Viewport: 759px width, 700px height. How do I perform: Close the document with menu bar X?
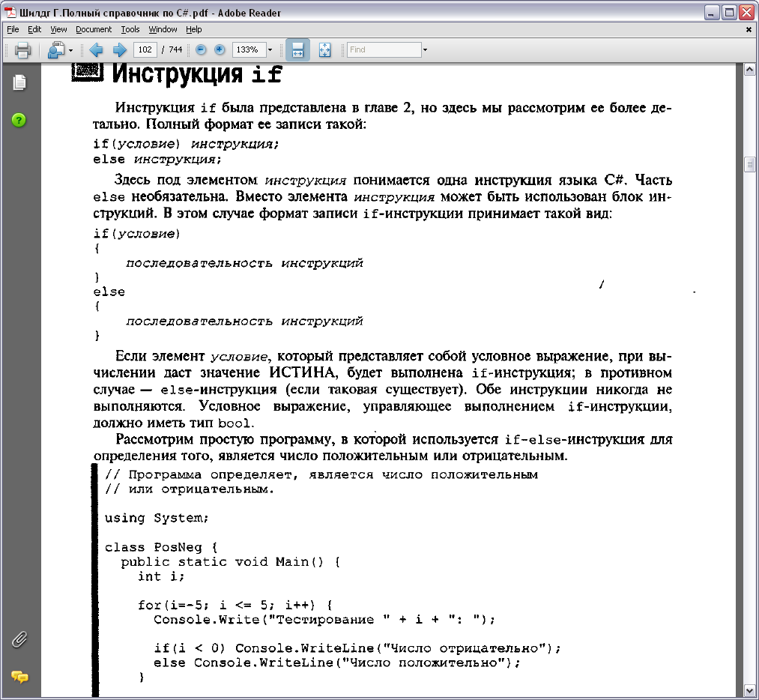pos(749,29)
